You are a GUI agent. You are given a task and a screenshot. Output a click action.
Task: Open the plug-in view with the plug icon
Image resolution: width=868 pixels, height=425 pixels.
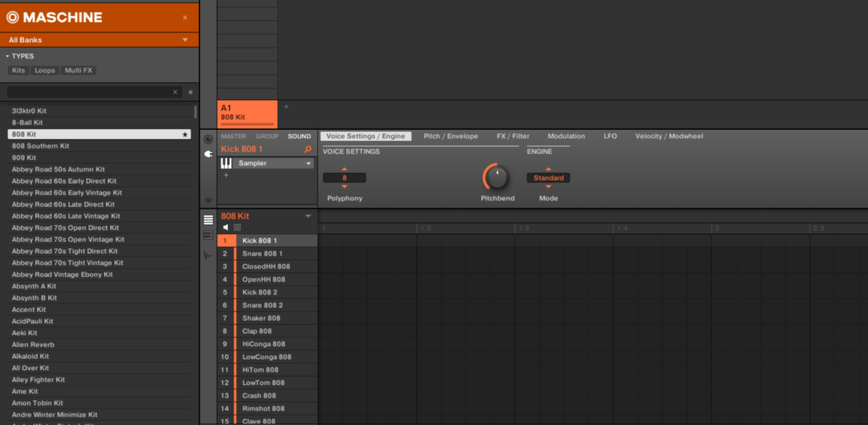[209, 154]
